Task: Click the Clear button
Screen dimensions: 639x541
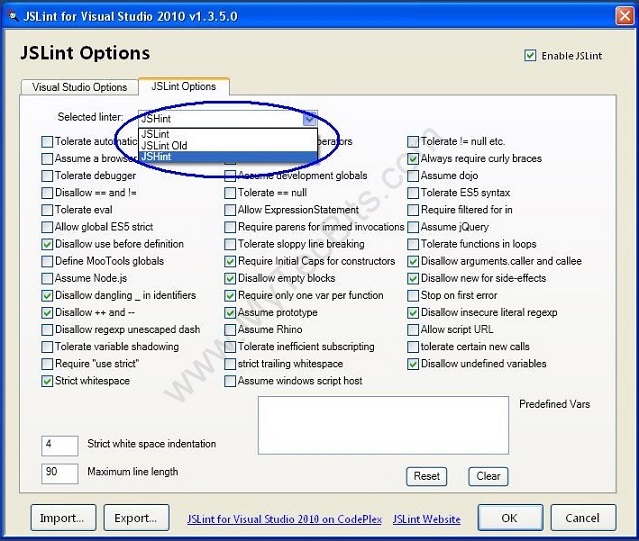Action: point(488,476)
